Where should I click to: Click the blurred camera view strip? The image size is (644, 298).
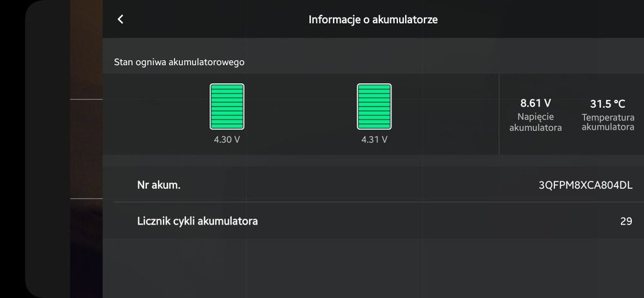pyautogui.click(x=86, y=149)
